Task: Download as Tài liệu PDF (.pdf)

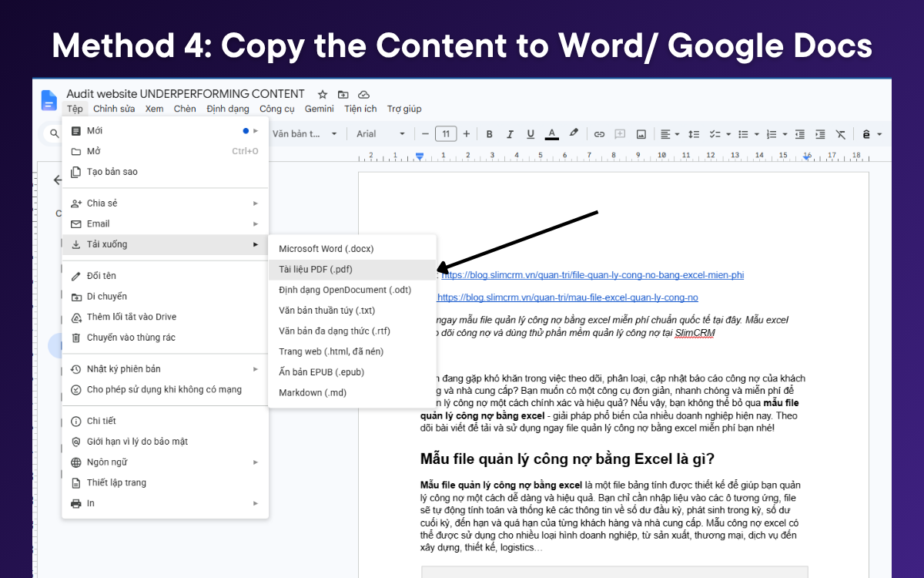Action: pos(352,270)
